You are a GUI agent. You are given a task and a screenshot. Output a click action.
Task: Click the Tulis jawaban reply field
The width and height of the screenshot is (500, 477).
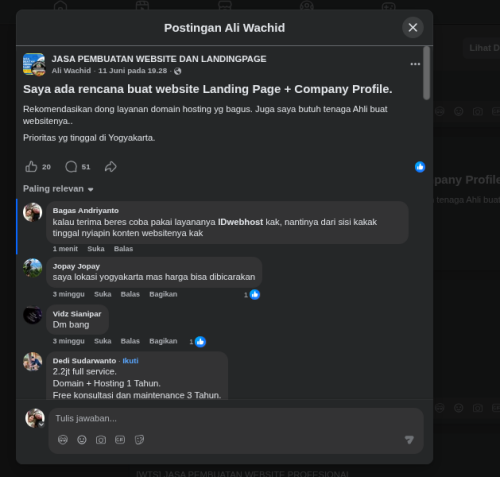pos(236,419)
